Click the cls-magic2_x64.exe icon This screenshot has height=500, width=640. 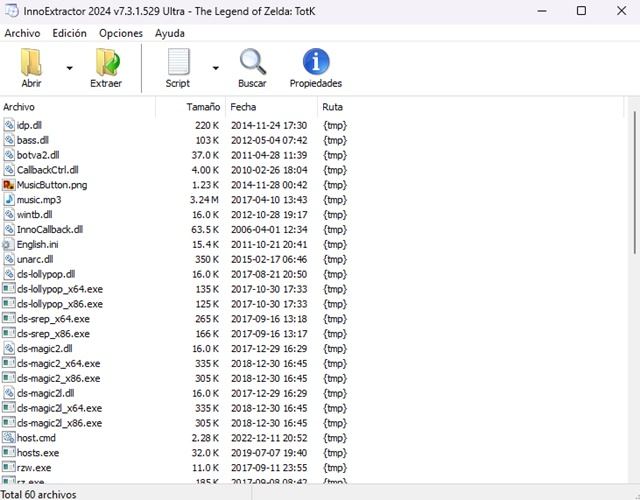tap(9, 363)
